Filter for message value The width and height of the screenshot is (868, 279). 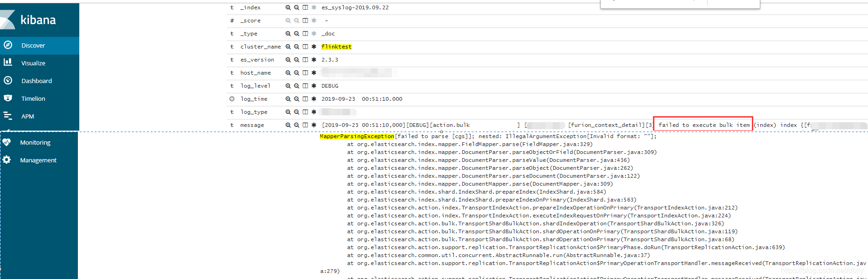(288, 125)
